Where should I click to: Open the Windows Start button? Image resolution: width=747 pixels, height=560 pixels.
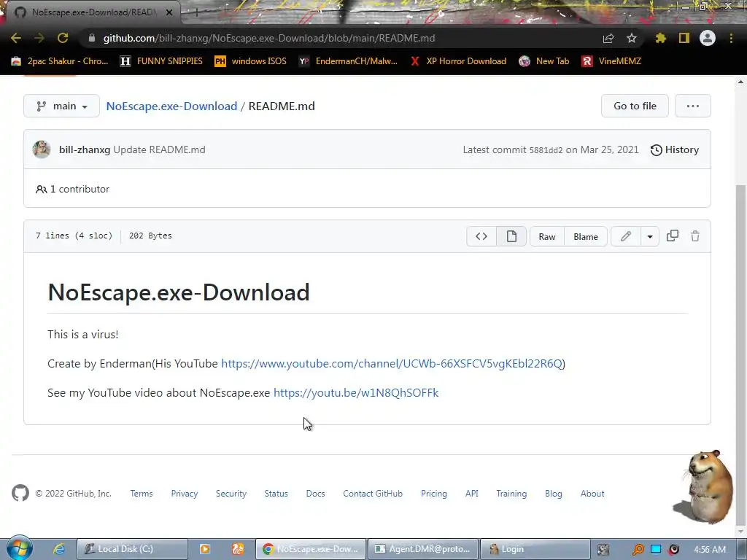pyautogui.click(x=19, y=548)
